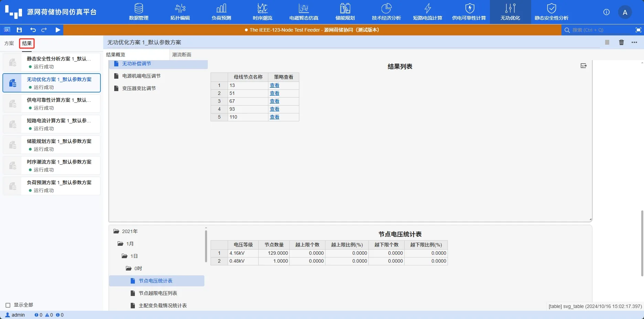
Task: Select 节点电压统计表 tree item
Action: (157, 281)
